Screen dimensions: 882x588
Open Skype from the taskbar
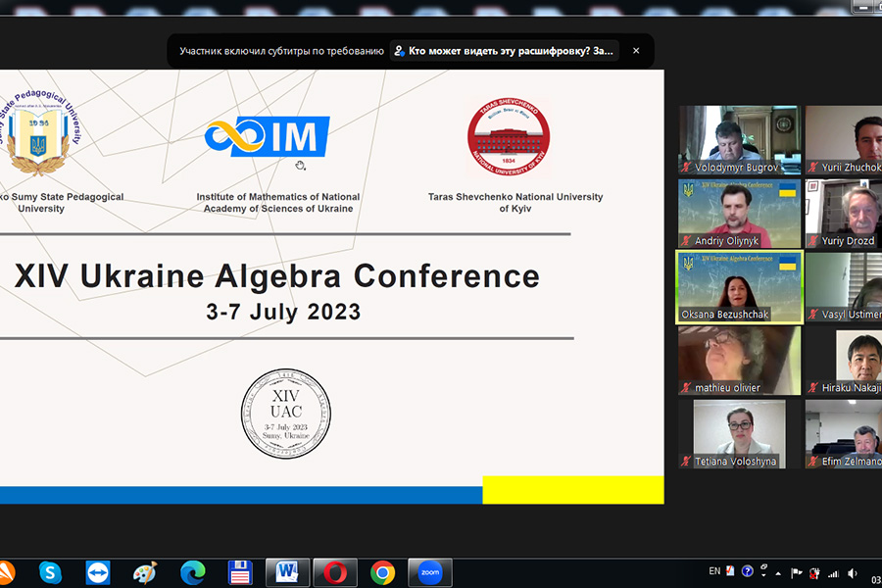(51, 572)
